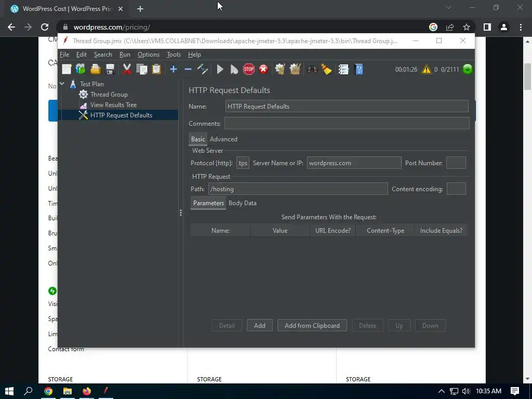Switch to the Basic tab

pos(198,139)
